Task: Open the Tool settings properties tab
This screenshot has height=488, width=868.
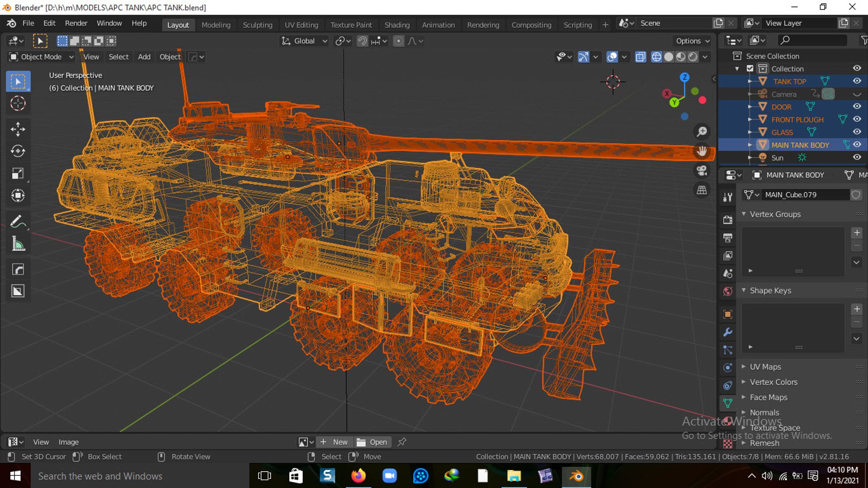Action: [x=727, y=197]
